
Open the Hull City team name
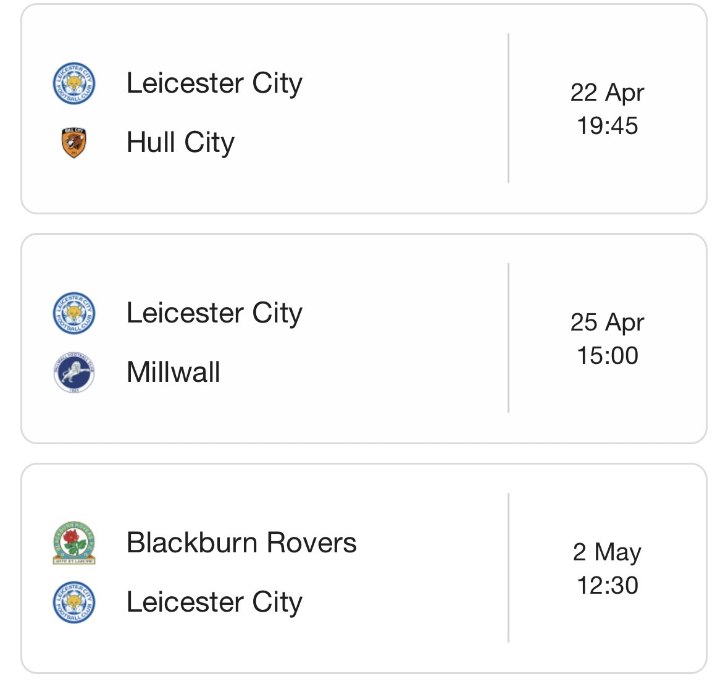click(180, 143)
